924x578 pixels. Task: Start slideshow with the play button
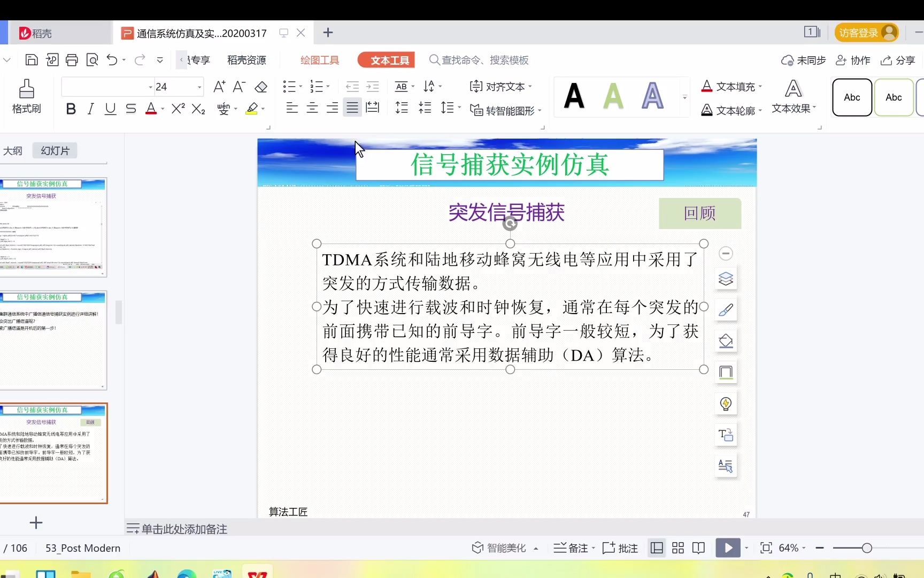[x=728, y=547]
